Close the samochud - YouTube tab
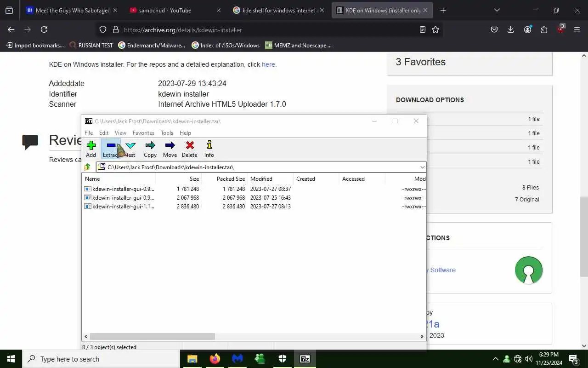Viewport: 588px width, 368px height. click(218, 10)
